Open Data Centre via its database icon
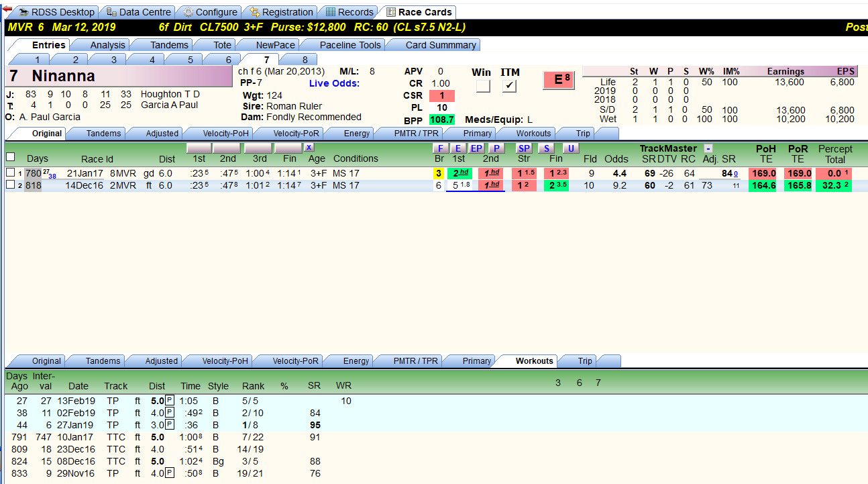This screenshot has width=868, height=484. tap(111, 12)
